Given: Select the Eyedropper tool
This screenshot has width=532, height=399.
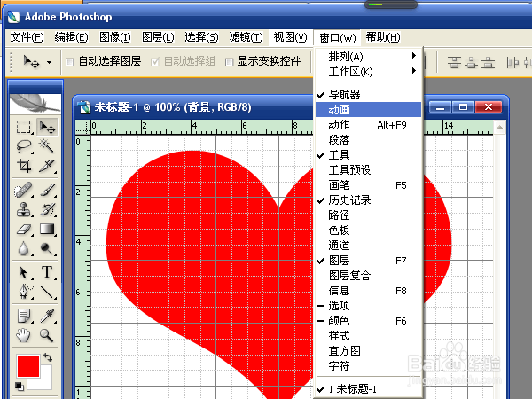Looking at the screenshot, I should tap(47, 316).
